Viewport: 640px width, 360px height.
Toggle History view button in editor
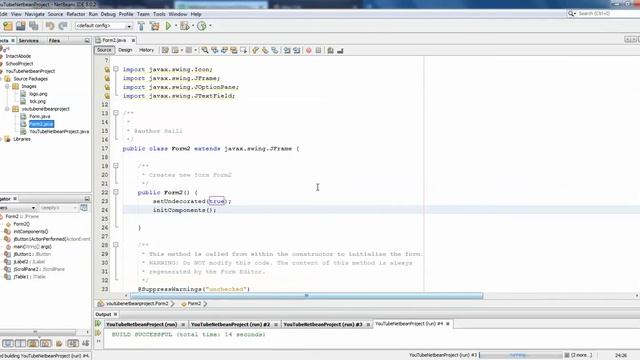(x=147, y=50)
